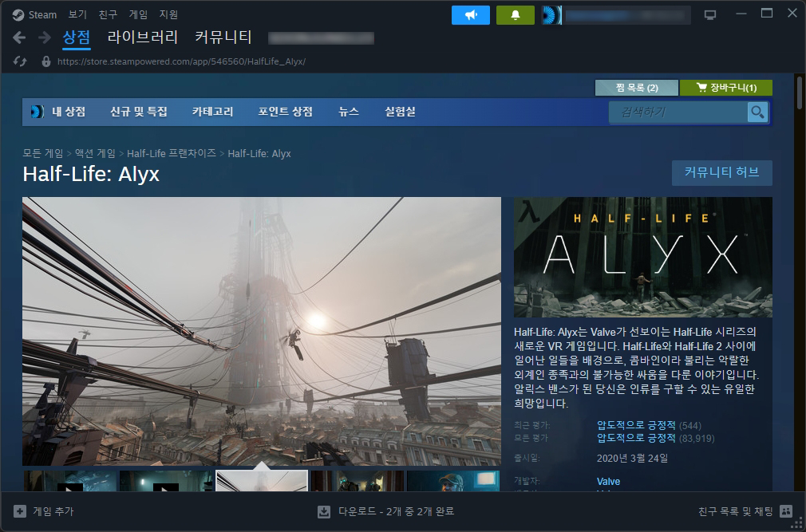Click the padlock security icon
This screenshot has width=806, height=532.
(46, 61)
